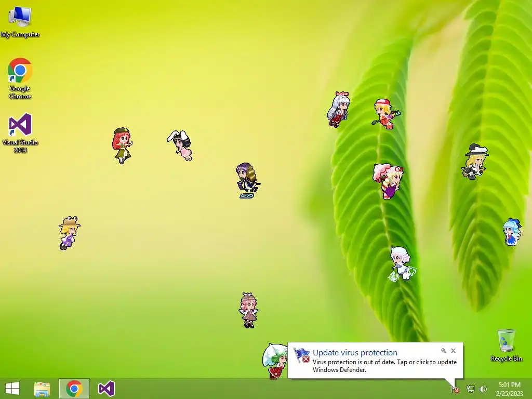Switch to Chrome in the taskbar
The width and height of the screenshot is (532, 399).
pos(74,389)
